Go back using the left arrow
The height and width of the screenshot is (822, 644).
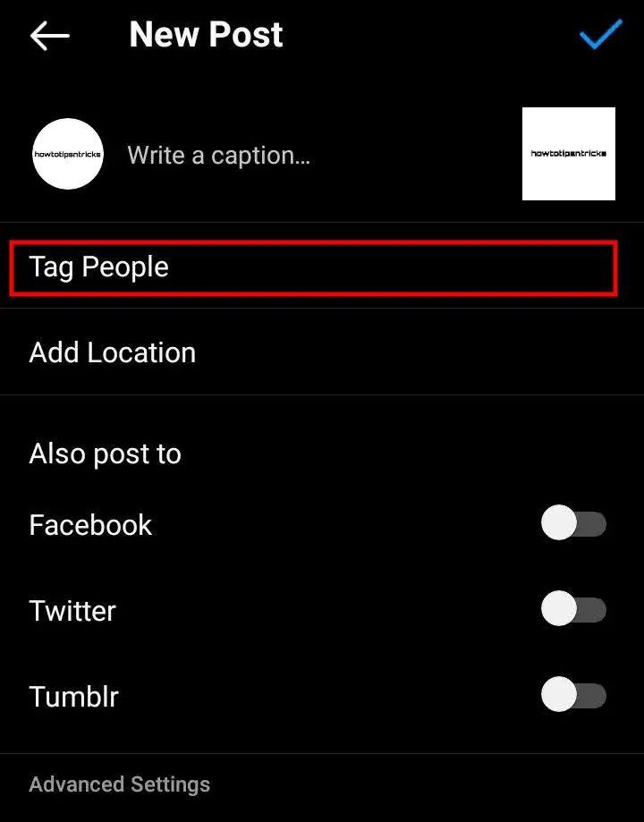[x=50, y=36]
